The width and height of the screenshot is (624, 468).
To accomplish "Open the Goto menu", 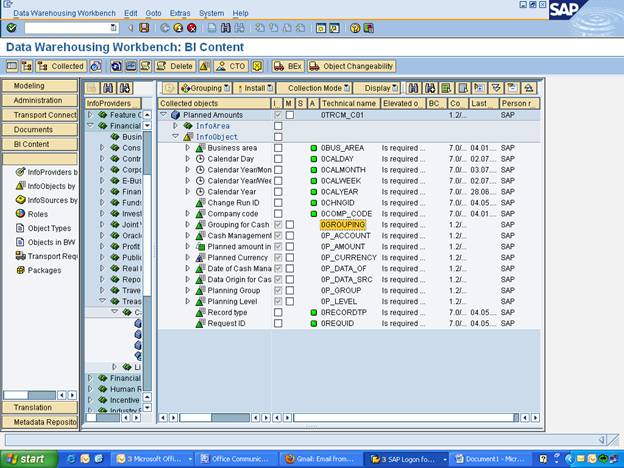I will (x=153, y=13).
